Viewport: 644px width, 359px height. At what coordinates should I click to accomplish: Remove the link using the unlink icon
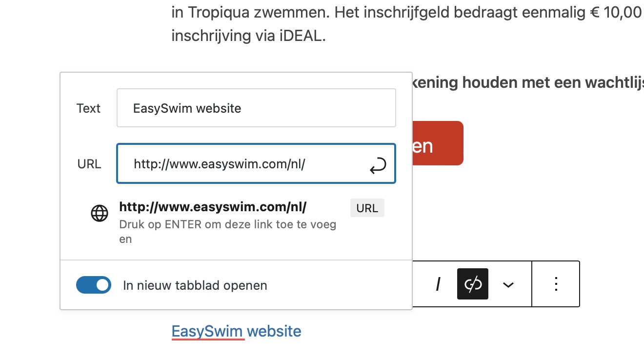(x=473, y=284)
